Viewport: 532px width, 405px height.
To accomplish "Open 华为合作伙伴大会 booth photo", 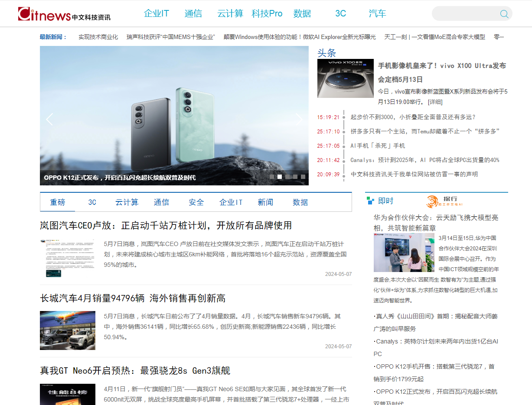I will click(404, 253).
